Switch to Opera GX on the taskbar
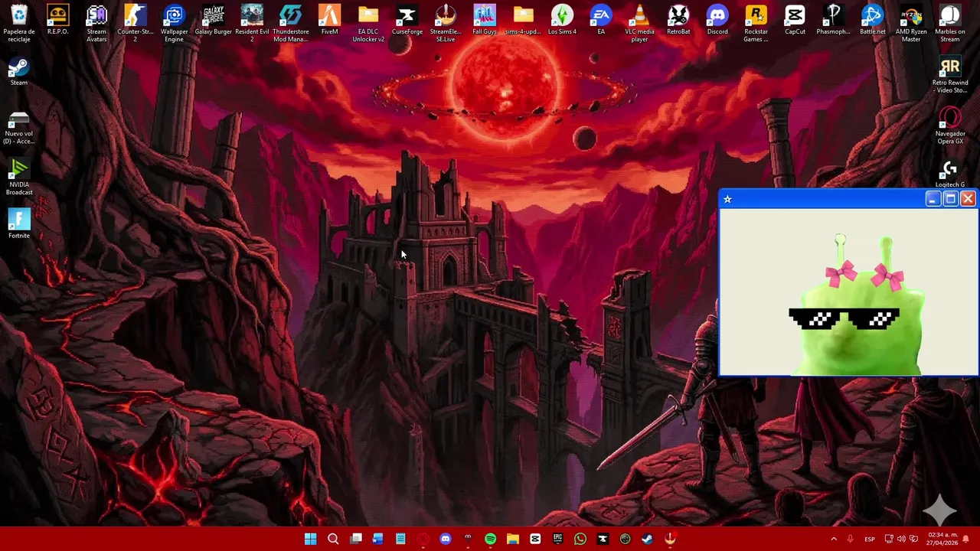This screenshot has height=551, width=980. pyautogui.click(x=423, y=540)
